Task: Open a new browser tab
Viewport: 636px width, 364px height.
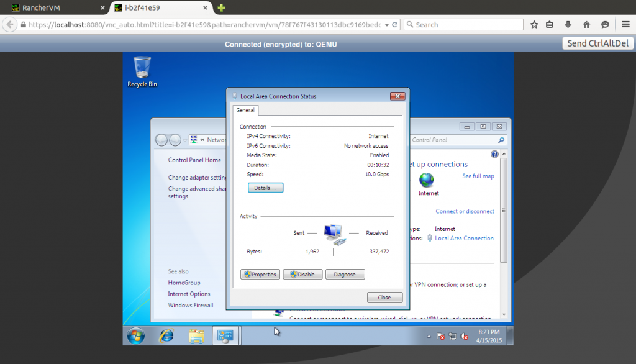Action: point(222,7)
